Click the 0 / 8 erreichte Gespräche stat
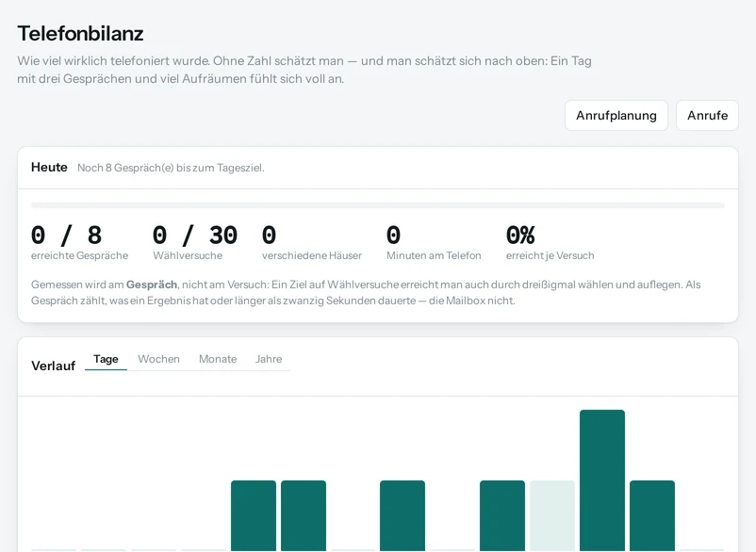This screenshot has width=756, height=552. 79,243
